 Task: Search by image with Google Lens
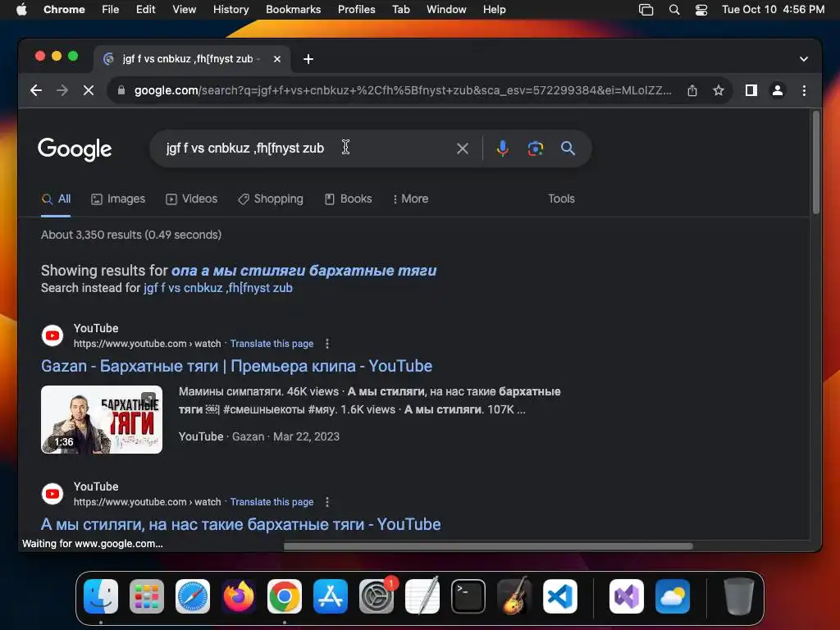[x=535, y=148]
